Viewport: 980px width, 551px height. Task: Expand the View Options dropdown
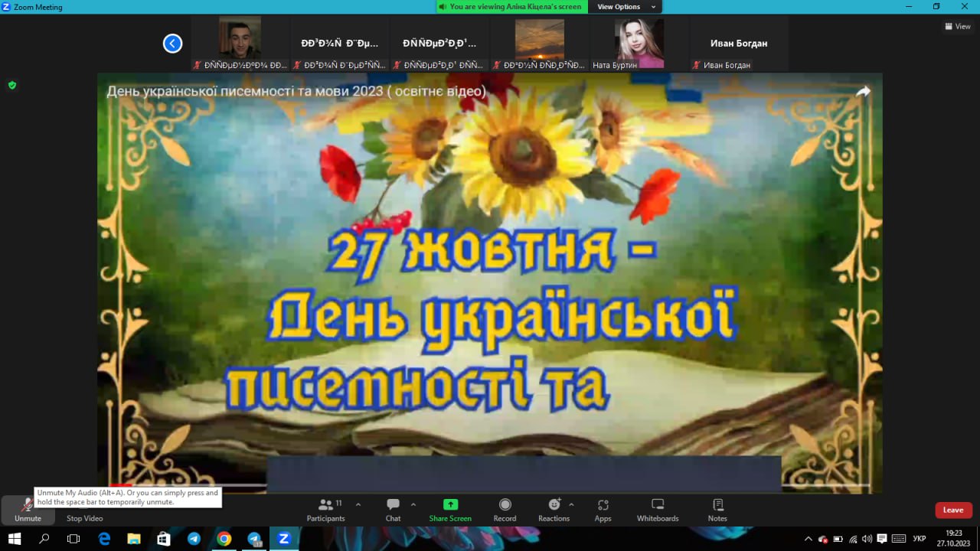point(624,7)
